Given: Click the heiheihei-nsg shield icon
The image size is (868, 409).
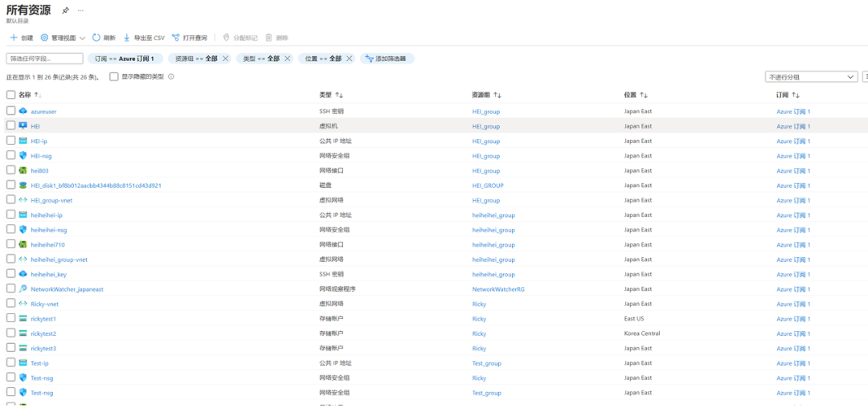Looking at the screenshot, I should coord(23,230).
